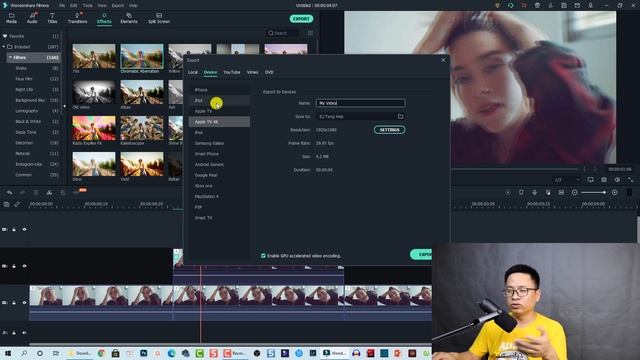
Task: Open the Tools menu
Action: click(x=88, y=6)
